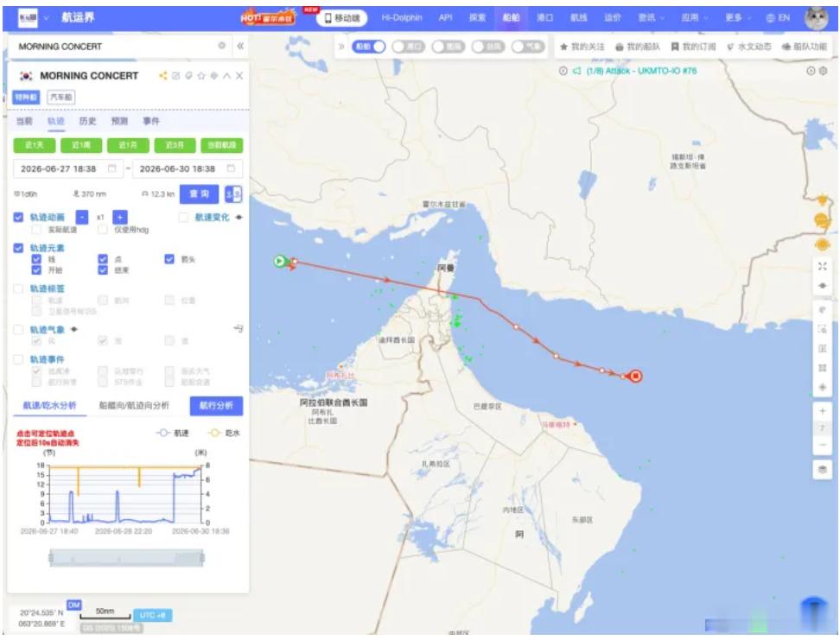Click the 近3月 green button
The image size is (840, 640).
click(175, 145)
